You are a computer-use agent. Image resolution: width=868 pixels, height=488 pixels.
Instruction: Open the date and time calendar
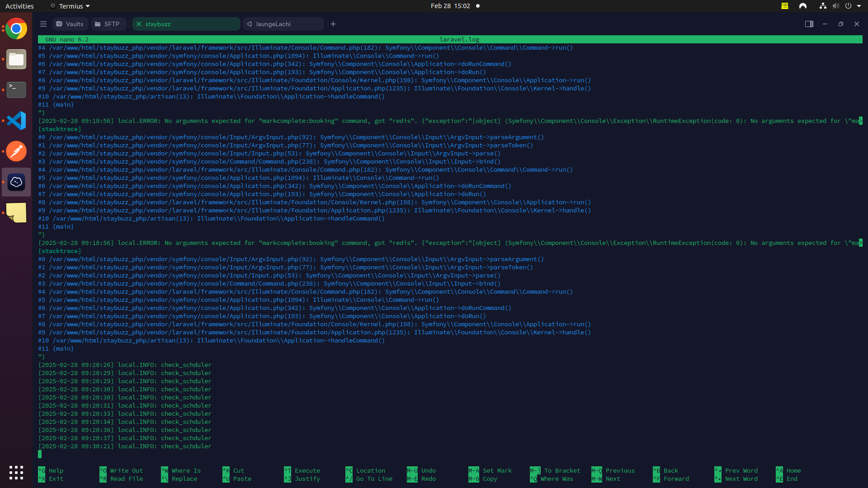(450, 6)
